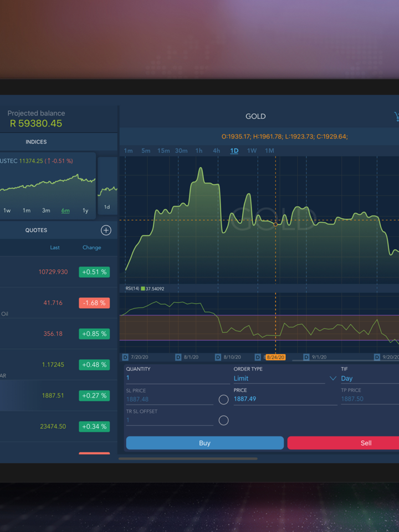Click the D marker at 8/10/20
This screenshot has width=399, height=532.
pyautogui.click(x=218, y=357)
